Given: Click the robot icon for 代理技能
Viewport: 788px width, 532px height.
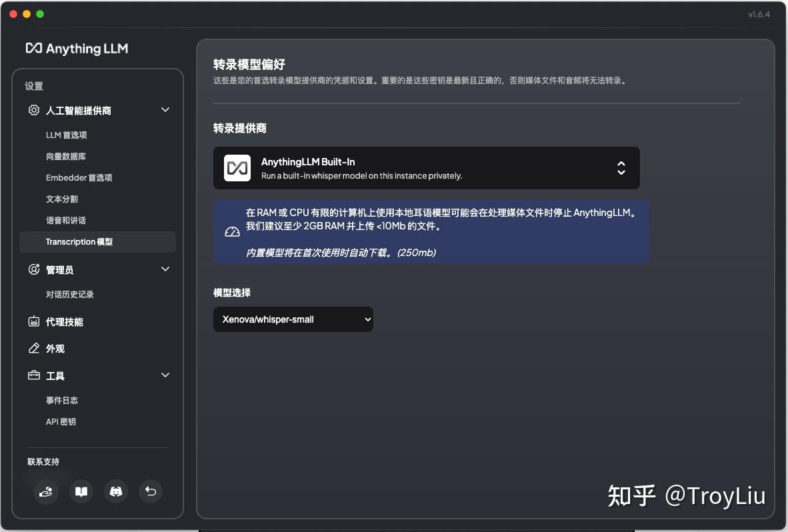Looking at the screenshot, I should pos(34,321).
